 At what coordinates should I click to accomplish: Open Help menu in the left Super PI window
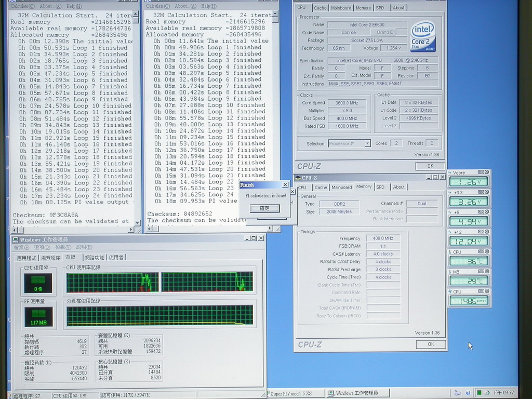point(74,6)
